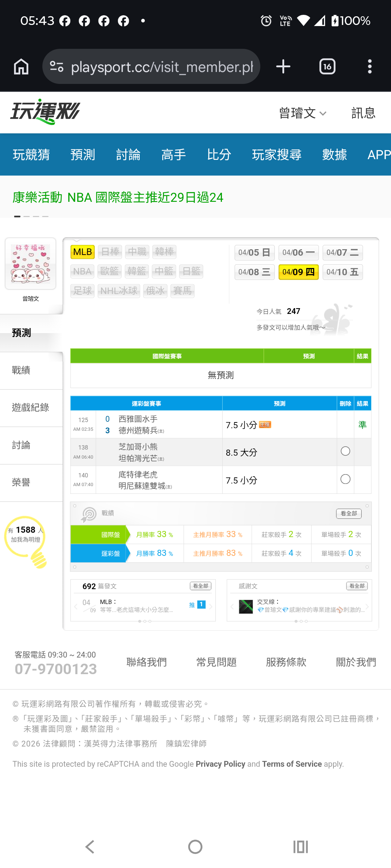Select delete radio for 底特律老虎 game
The width and height of the screenshot is (391, 868).
[345, 479]
